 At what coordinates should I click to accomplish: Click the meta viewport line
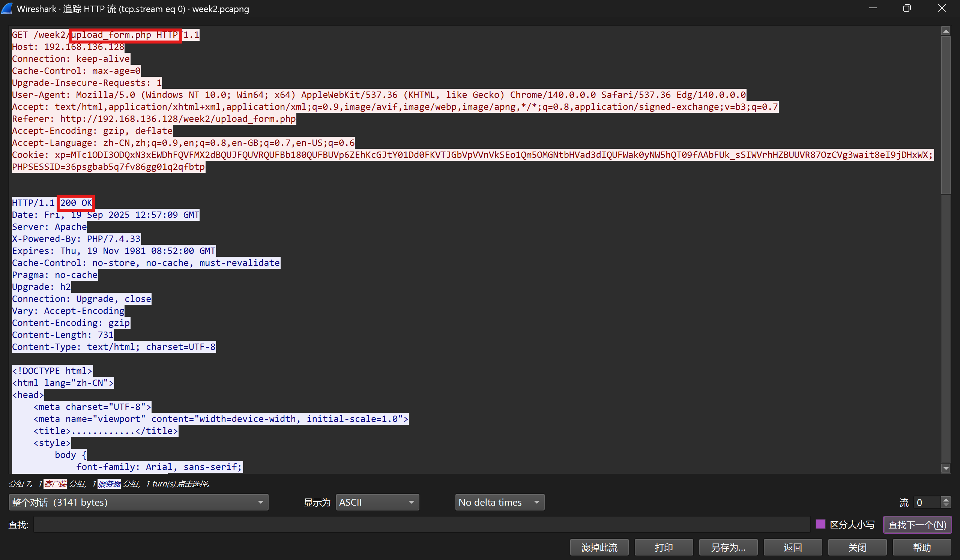(221, 419)
